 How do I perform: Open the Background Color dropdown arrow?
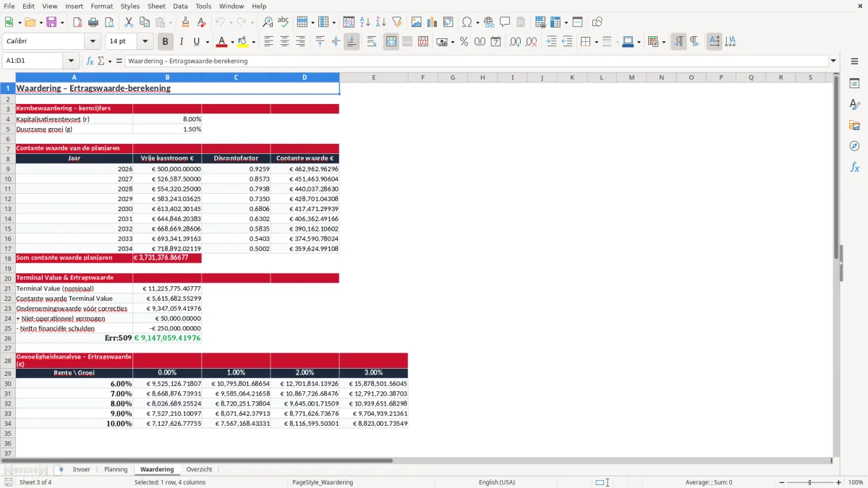click(254, 42)
